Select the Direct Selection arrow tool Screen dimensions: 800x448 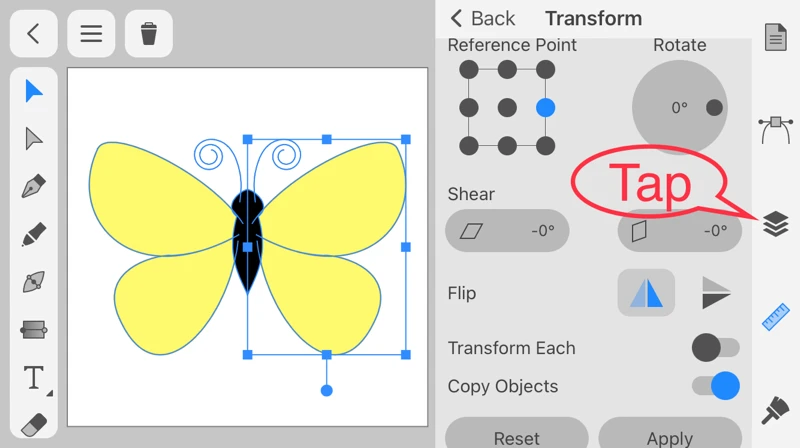pyautogui.click(x=34, y=139)
